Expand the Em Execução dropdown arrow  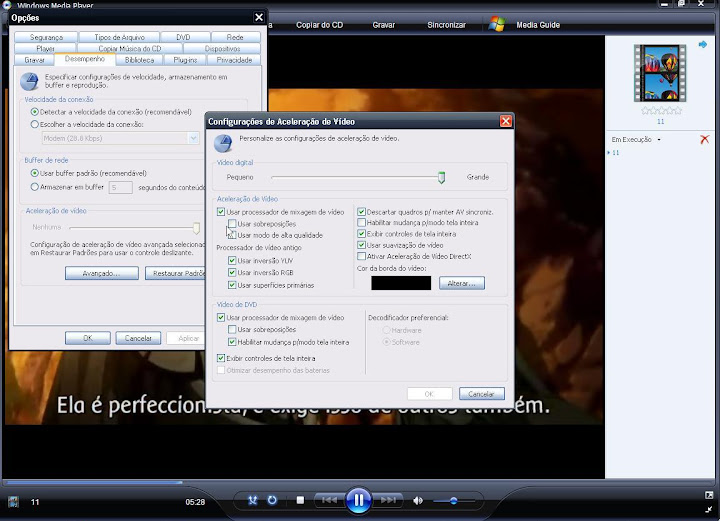pyautogui.click(x=659, y=140)
